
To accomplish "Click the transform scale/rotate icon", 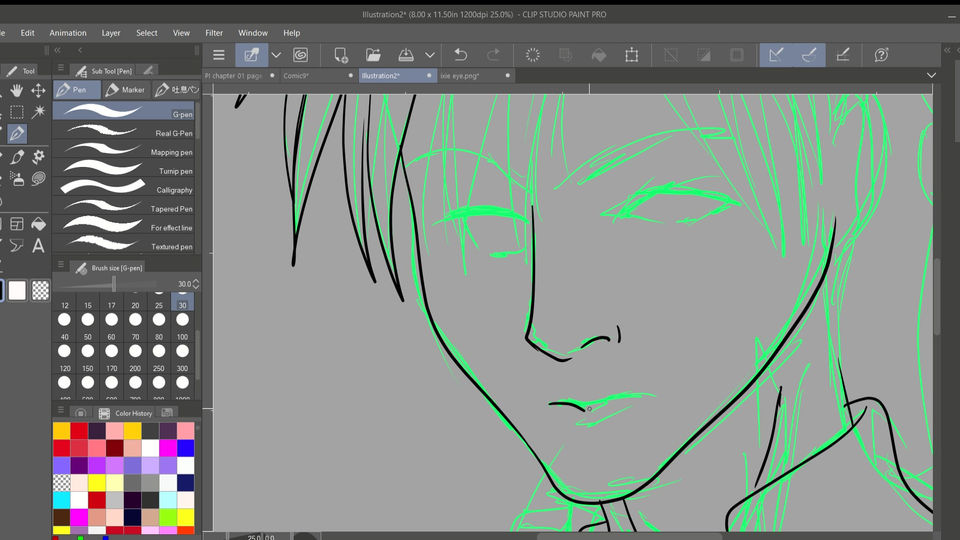I will pos(632,55).
